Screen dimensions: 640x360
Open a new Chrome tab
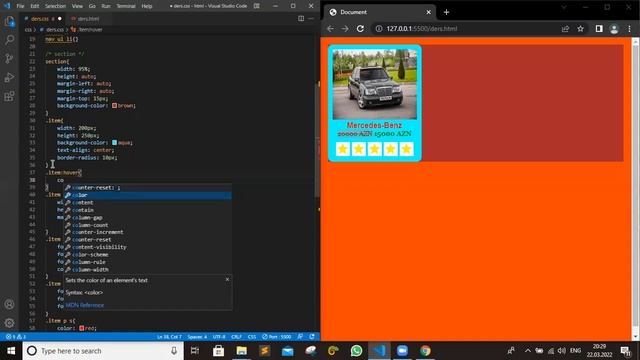coord(446,12)
